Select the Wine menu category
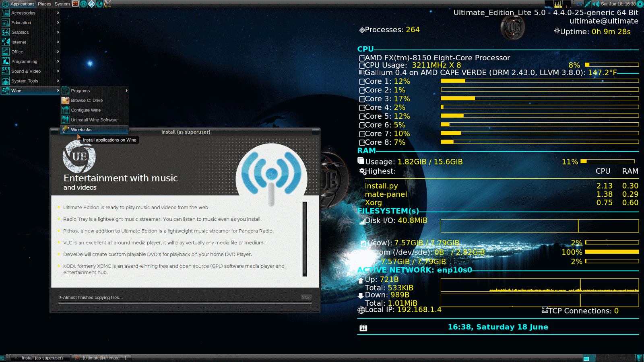Viewport: 644px width, 362px height. 30,90
